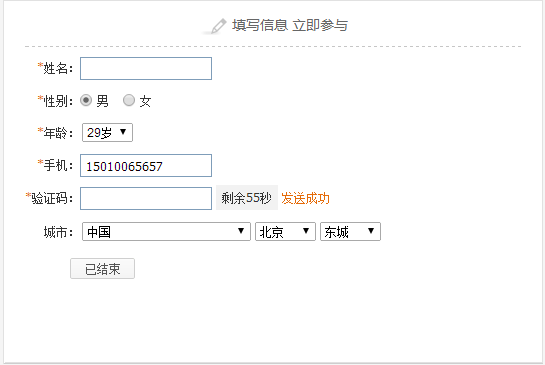The width and height of the screenshot is (545, 365).
Task: Expand the 东城 district dropdown
Action: pyautogui.click(x=350, y=232)
